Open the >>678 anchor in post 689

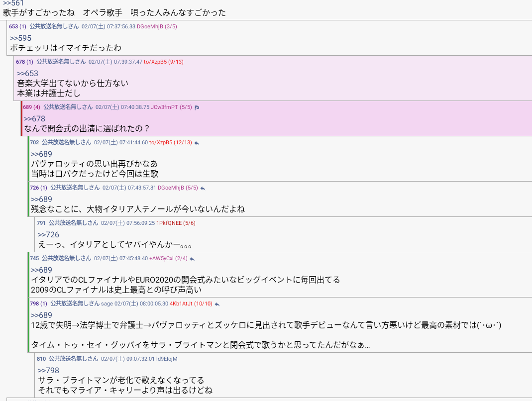coord(34,119)
